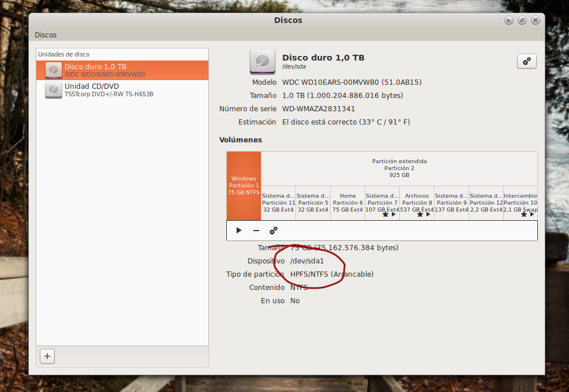The height and width of the screenshot is (392, 569).
Task: Select Partición 7 107 GB Ext4 volume
Action: pyautogui.click(x=382, y=202)
